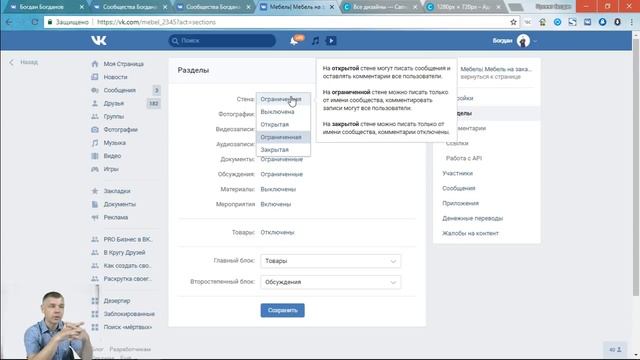Switch to Все дизайны browser tab
This screenshot has width=640, height=360.
(380, 7)
